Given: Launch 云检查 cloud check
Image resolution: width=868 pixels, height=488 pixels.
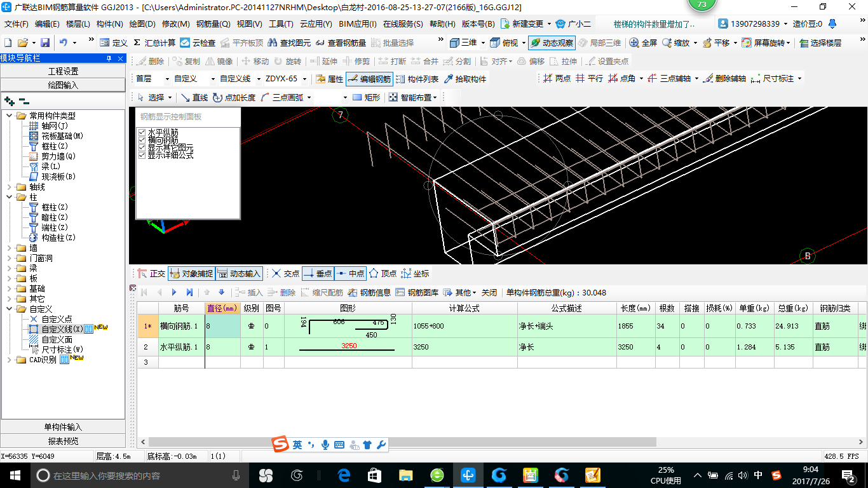Looking at the screenshot, I should tap(198, 43).
